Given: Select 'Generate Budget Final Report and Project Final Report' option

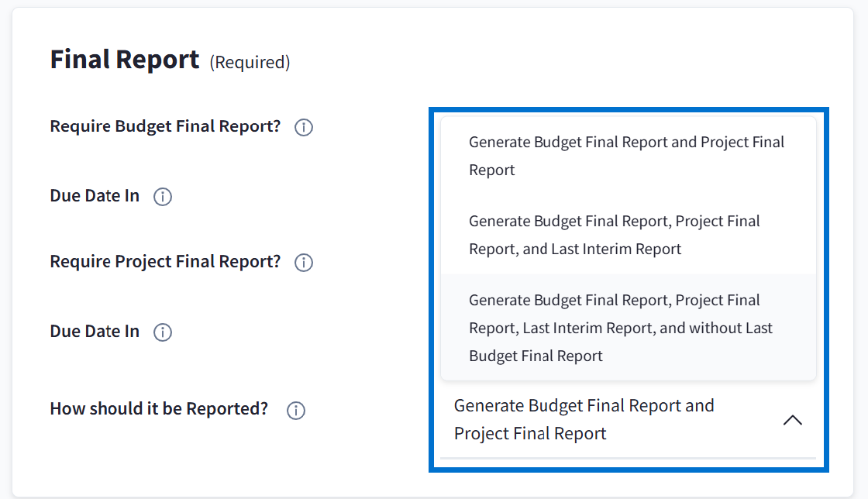Looking at the screenshot, I should 627,156.
